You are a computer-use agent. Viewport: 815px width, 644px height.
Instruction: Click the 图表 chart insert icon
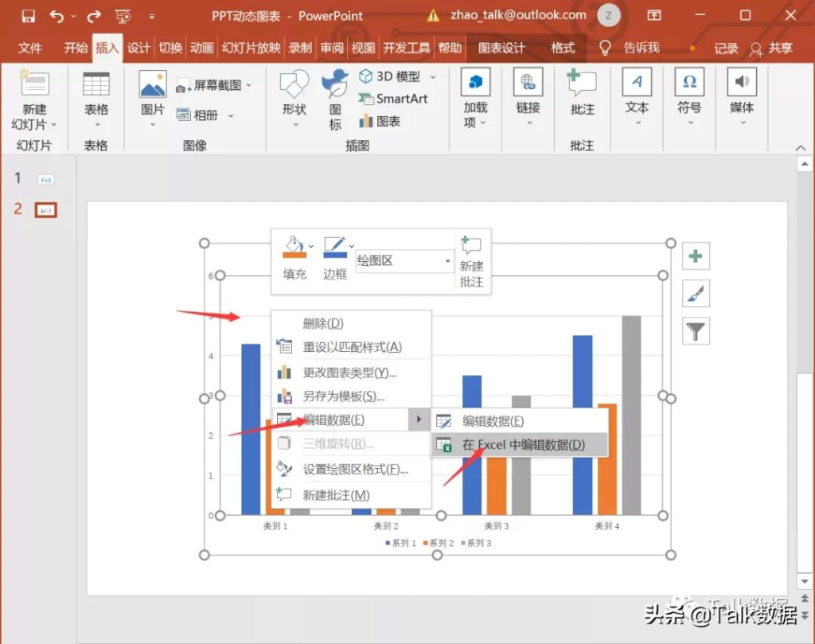tap(380, 121)
